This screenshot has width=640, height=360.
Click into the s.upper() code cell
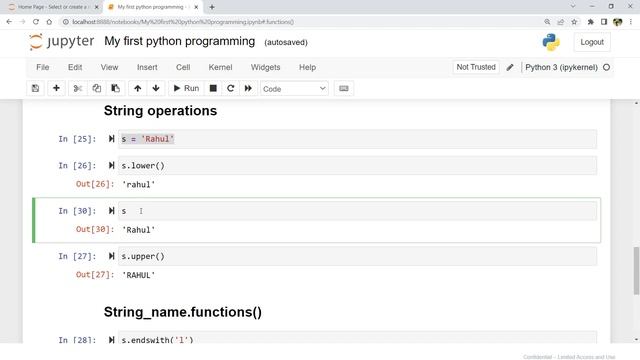click(357, 256)
